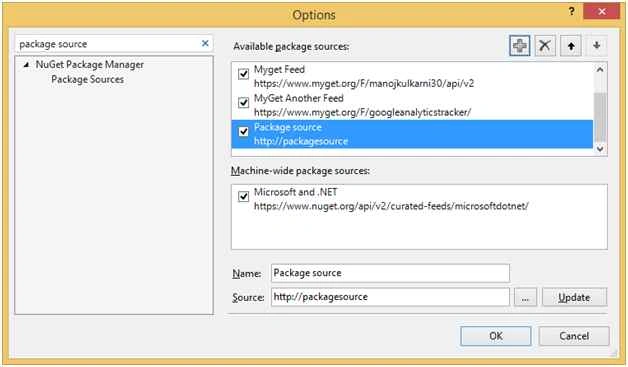Toggle the MyGet Another Feed checkbox
Screen dimensions: 628x367
pyautogui.click(x=243, y=103)
